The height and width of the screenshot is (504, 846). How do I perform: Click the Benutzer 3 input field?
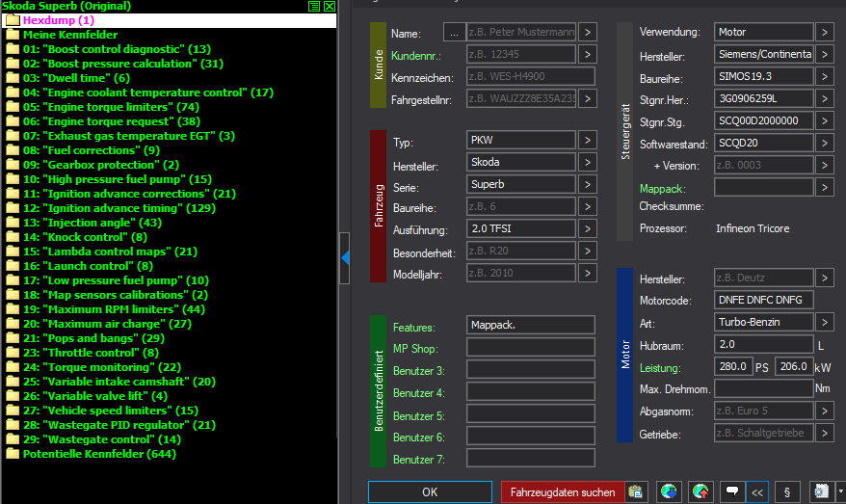[x=531, y=369]
